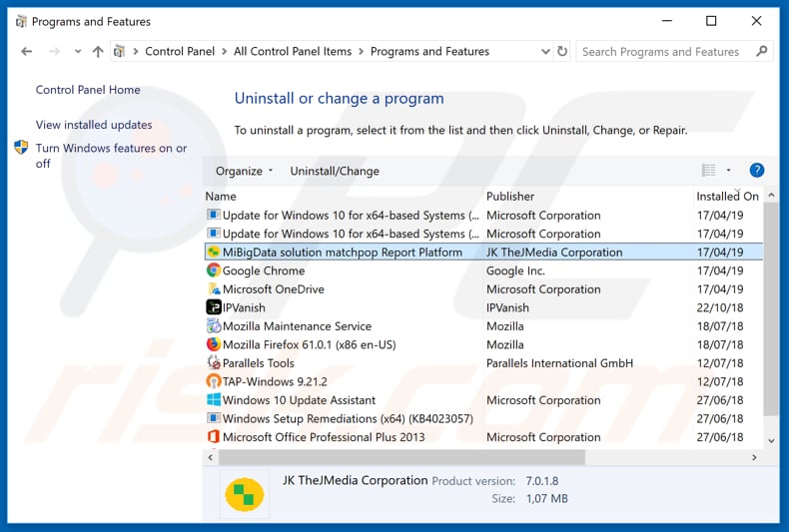789x532 pixels.
Task: Click the horizontal scrollbar left arrow
Action: pyautogui.click(x=211, y=457)
